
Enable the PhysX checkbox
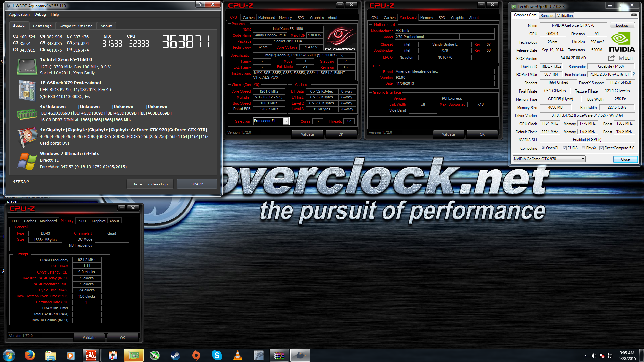(583, 148)
